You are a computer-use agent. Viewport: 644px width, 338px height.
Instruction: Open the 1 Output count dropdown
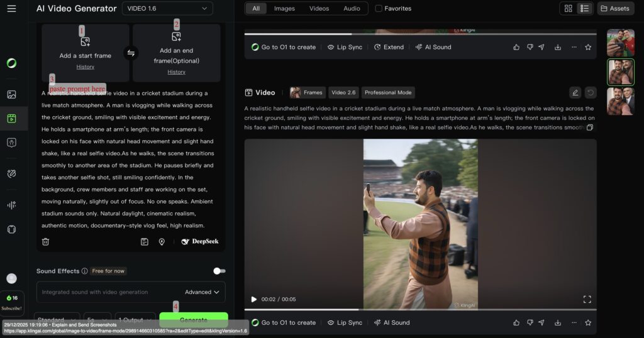point(135,320)
